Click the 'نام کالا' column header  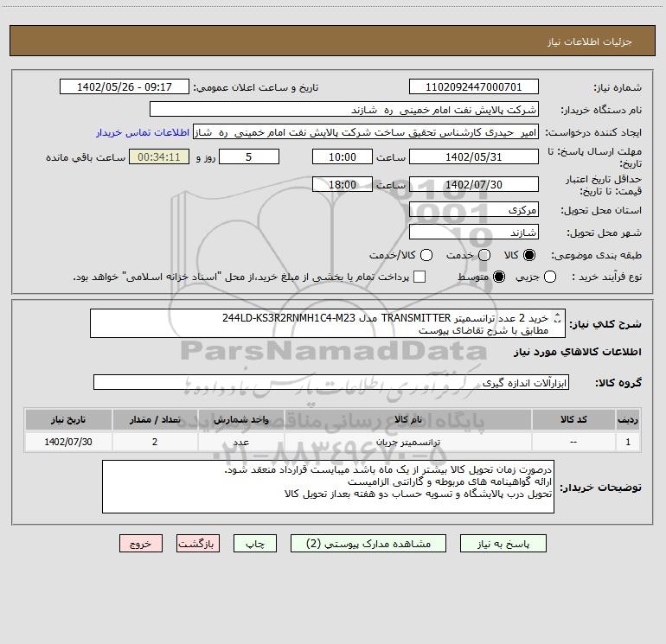tap(407, 419)
